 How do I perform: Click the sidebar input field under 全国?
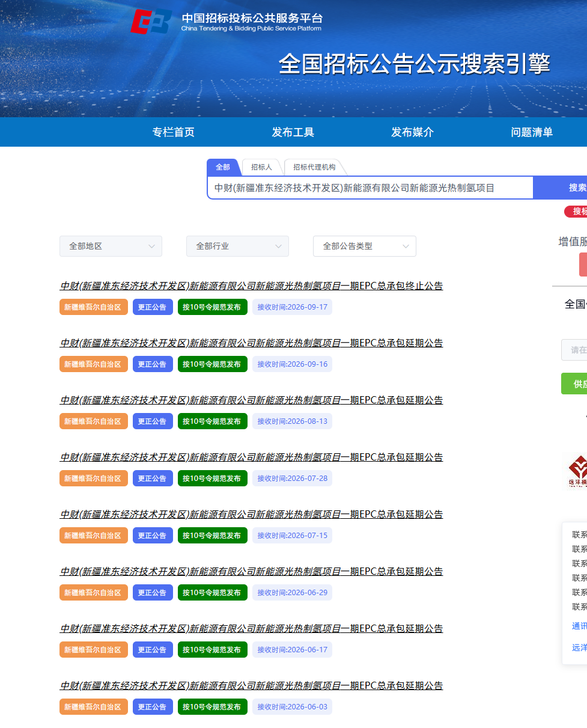pyautogui.click(x=574, y=350)
